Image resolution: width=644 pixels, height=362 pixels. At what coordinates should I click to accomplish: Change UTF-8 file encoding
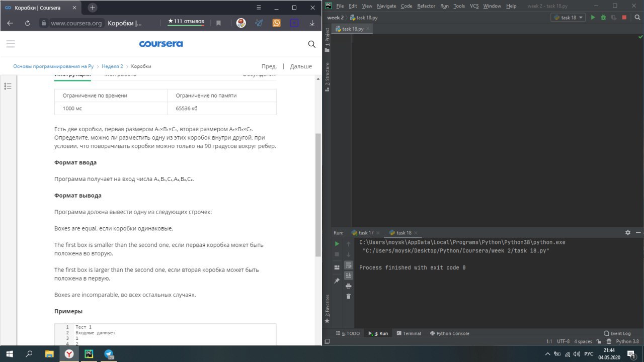click(563, 341)
